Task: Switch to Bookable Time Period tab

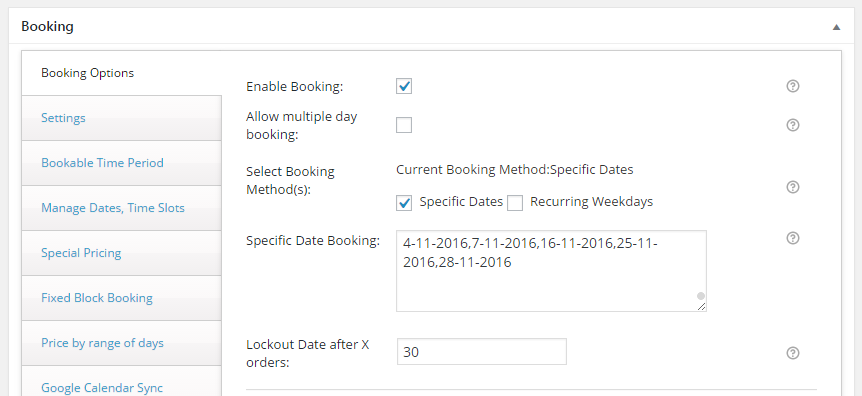Action: tap(121, 163)
